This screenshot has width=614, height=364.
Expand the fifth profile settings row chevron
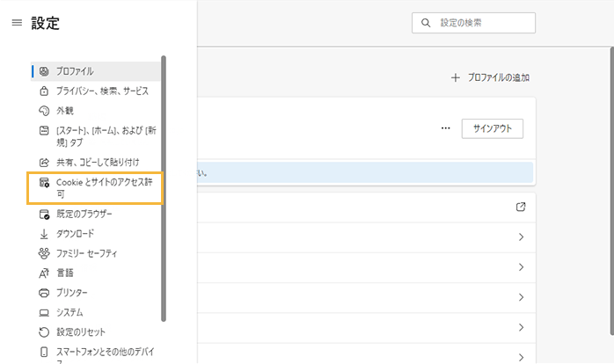coord(521,327)
